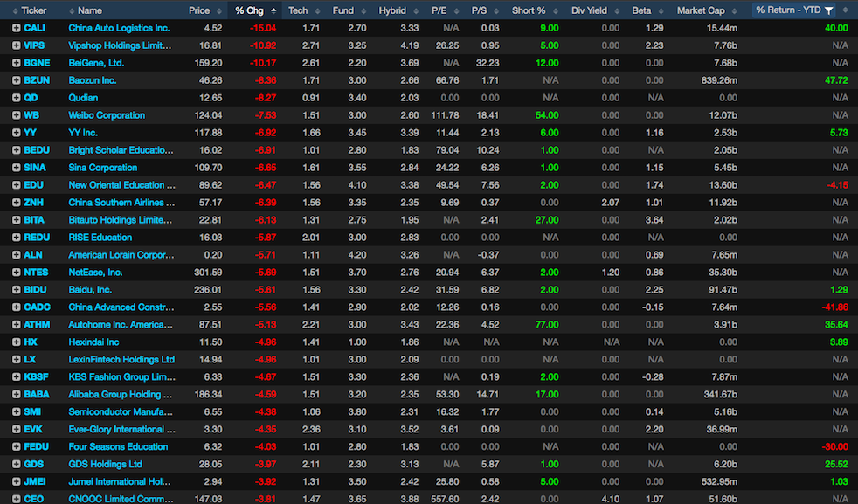Expand the BGNE row plus icon
The height and width of the screenshot is (504, 858).
coord(17,63)
